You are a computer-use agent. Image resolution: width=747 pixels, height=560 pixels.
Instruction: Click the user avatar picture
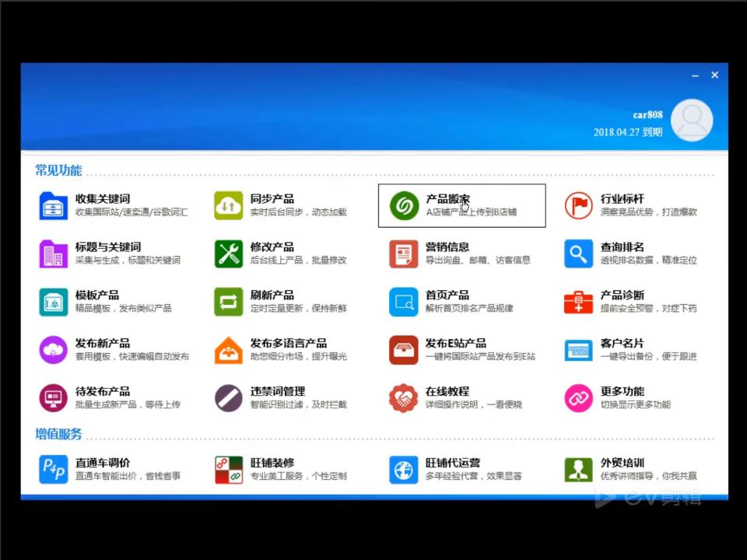pos(692,120)
